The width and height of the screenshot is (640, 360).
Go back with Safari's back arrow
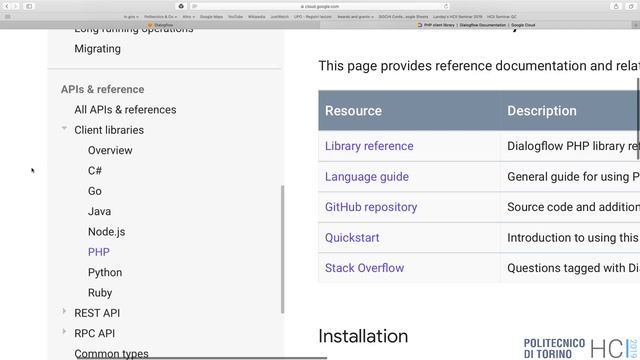click(x=7, y=6)
